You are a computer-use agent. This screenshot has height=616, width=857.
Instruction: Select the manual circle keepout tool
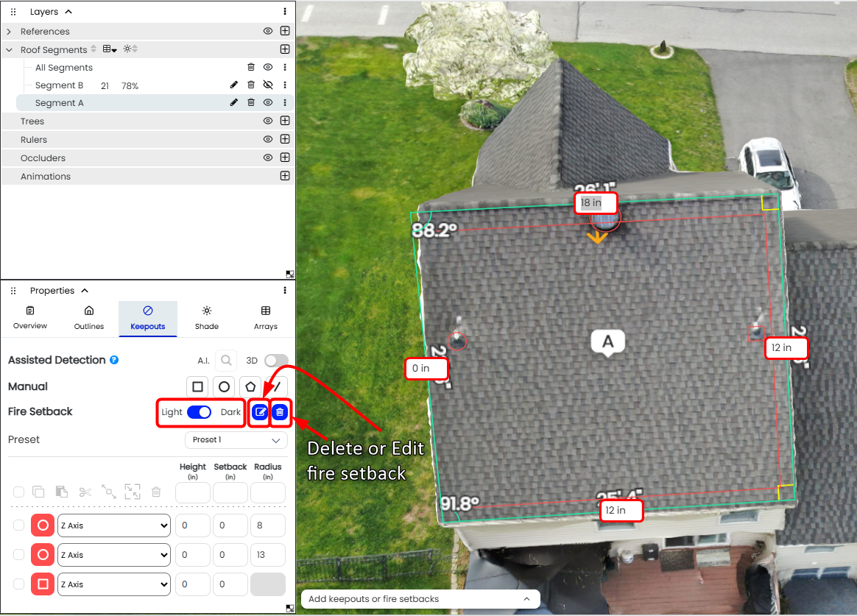click(224, 386)
